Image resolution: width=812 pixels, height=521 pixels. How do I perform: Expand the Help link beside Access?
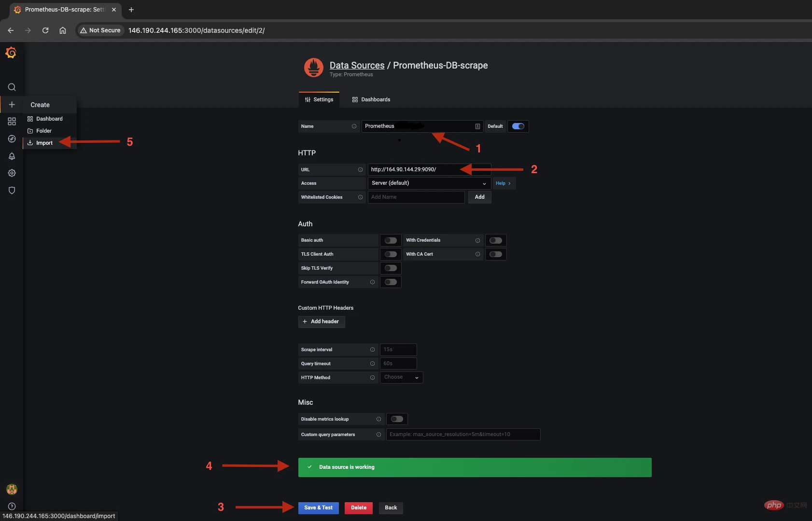tap(504, 183)
